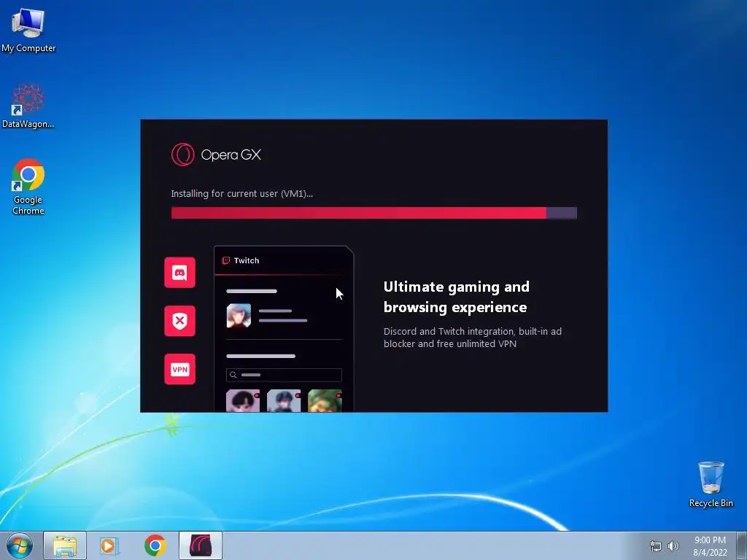This screenshot has width=747, height=560.
Task: Launch Windows Media Player from taskbar
Action: coord(109,545)
